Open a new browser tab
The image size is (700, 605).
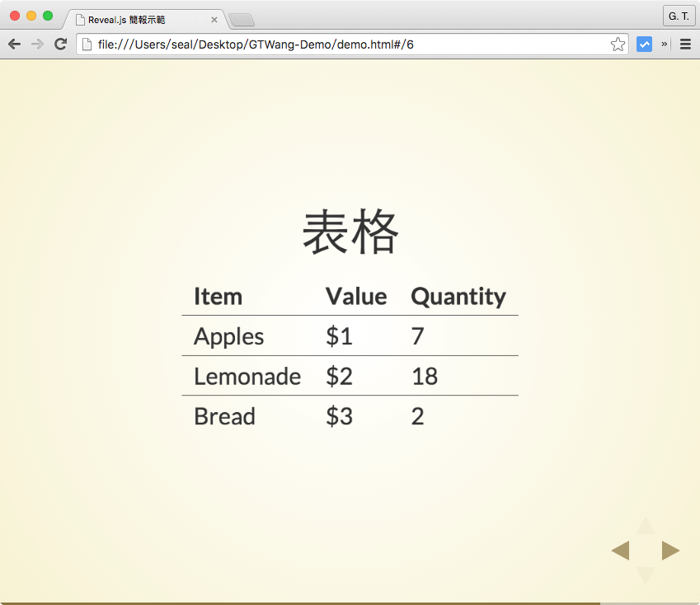(x=242, y=20)
